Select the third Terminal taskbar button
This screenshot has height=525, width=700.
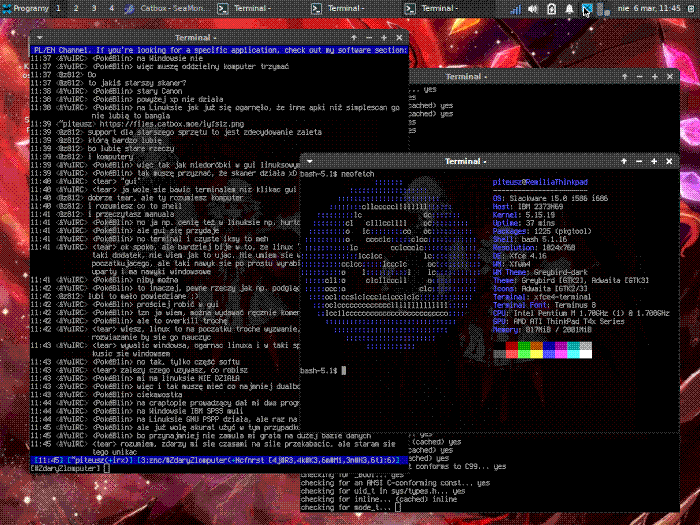point(448,8)
